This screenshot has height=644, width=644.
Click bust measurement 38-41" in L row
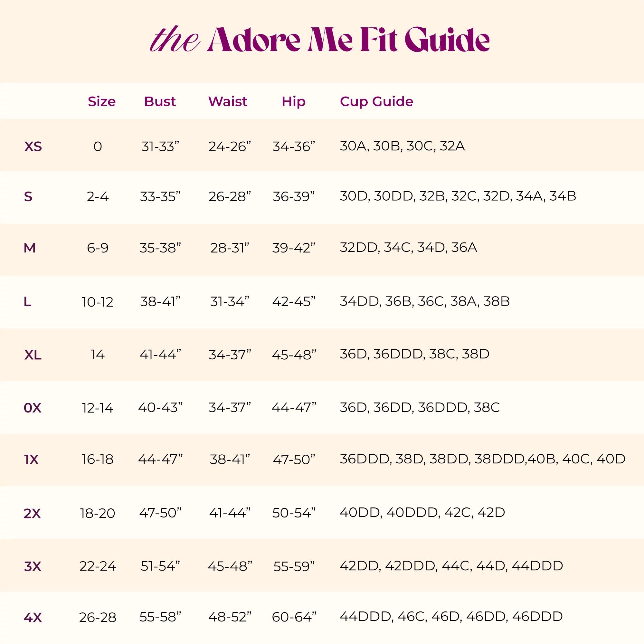pyautogui.click(x=160, y=301)
